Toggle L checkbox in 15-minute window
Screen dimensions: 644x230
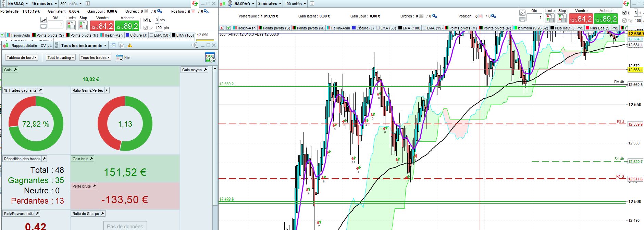[x=146, y=20]
